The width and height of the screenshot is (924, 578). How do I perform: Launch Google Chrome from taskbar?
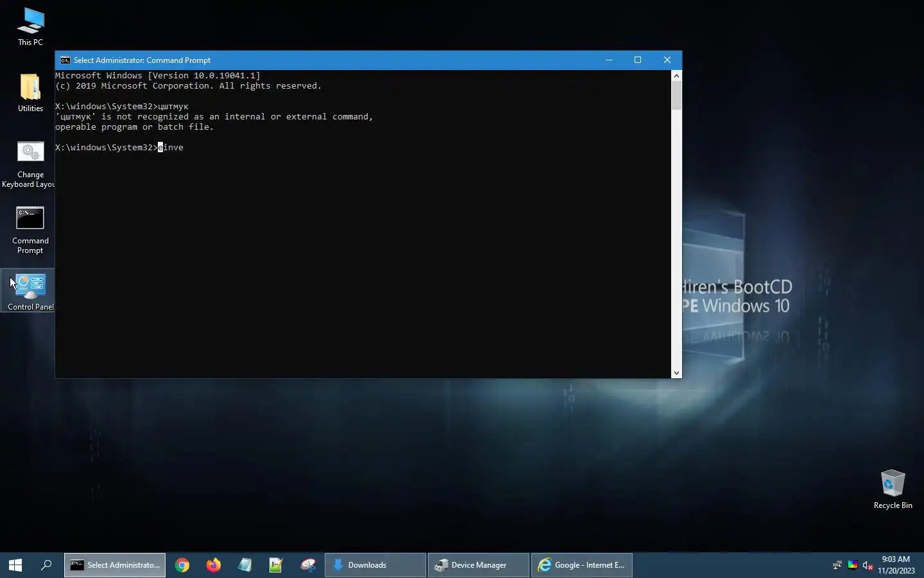182,565
